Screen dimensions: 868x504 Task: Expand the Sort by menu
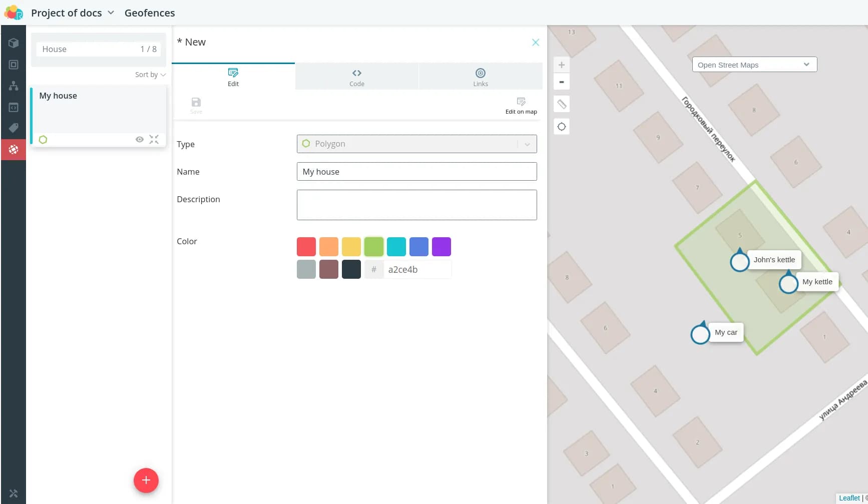[x=150, y=75]
